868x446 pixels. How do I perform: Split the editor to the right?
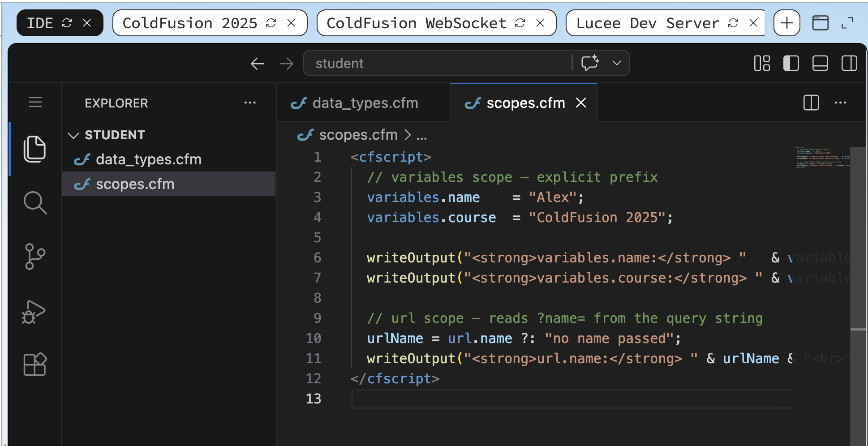811,103
